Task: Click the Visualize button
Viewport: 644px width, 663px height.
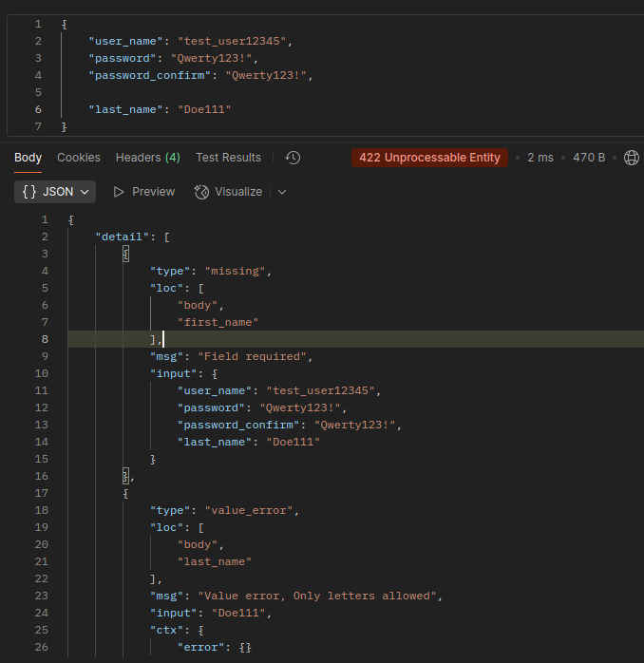Action: point(228,192)
